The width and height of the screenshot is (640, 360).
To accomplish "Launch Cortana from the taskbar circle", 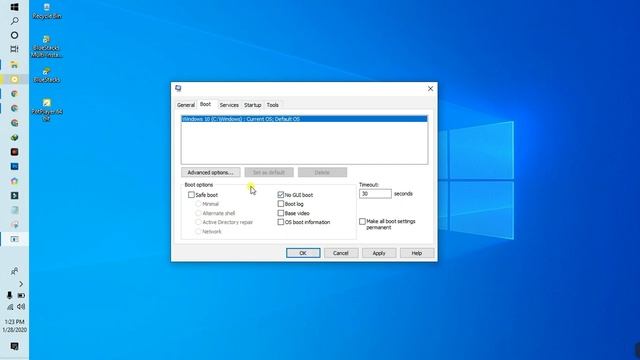I will pos(14,35).
